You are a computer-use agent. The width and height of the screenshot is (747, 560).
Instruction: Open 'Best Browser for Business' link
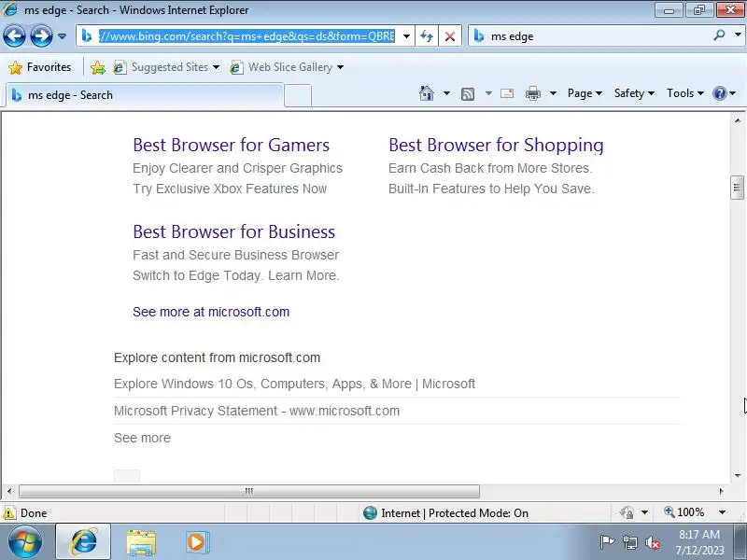[234, 231]
